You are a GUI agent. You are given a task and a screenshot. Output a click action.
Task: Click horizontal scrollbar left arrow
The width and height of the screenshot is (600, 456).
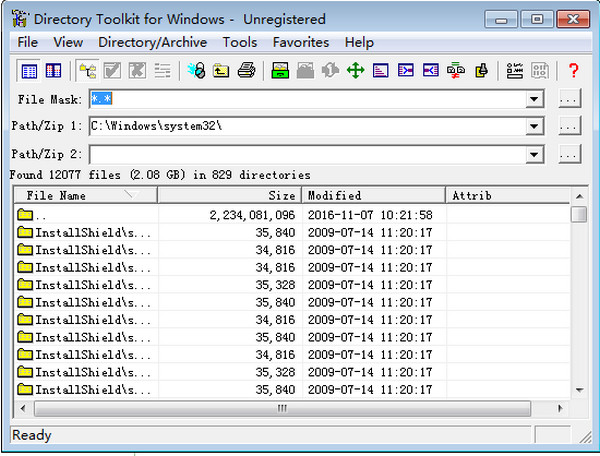click(23, 408)
